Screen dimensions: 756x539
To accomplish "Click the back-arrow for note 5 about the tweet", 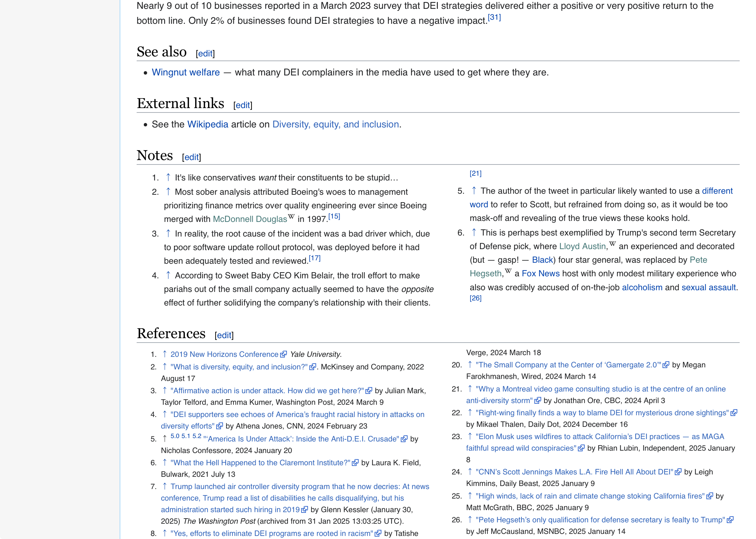I will pos(474,191).
